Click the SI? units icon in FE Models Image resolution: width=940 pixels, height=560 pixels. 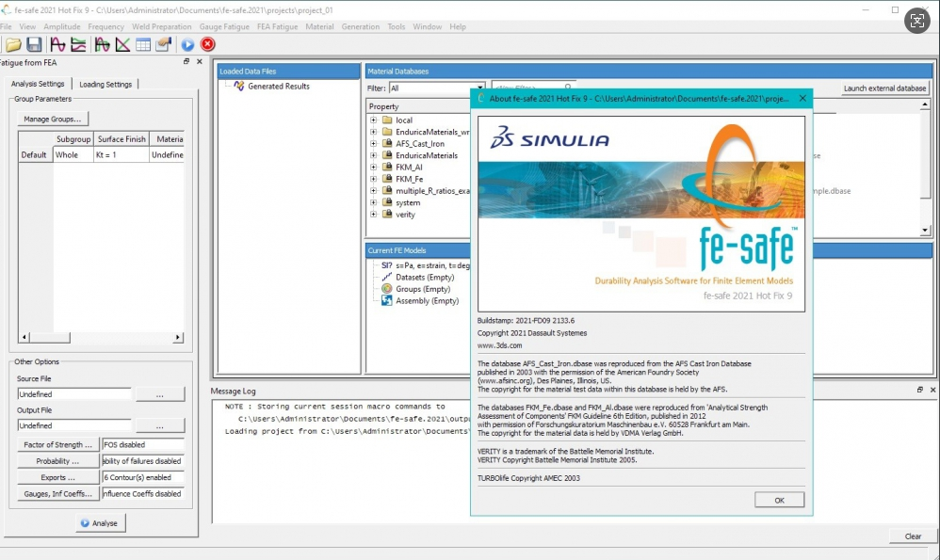(387, 265)
